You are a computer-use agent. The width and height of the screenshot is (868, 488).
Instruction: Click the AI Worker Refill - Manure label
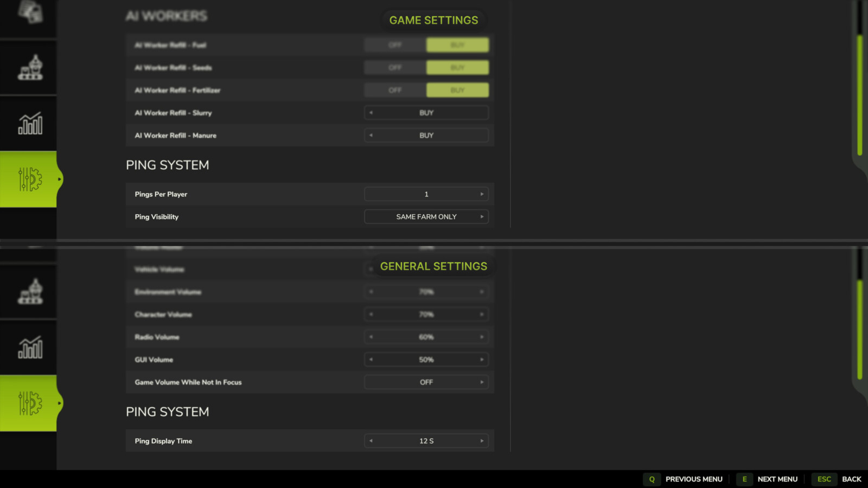[x=176, y=136]
